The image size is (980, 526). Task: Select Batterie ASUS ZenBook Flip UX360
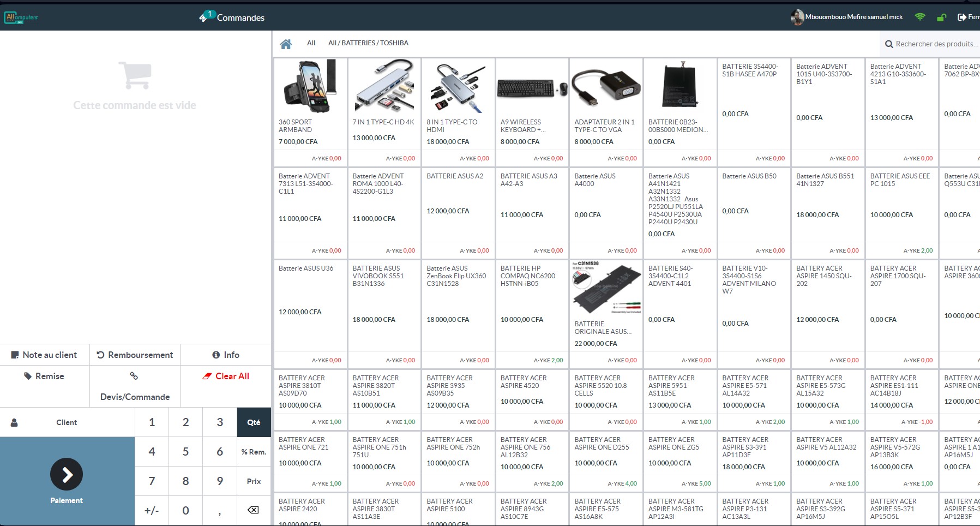pos(458,314)
